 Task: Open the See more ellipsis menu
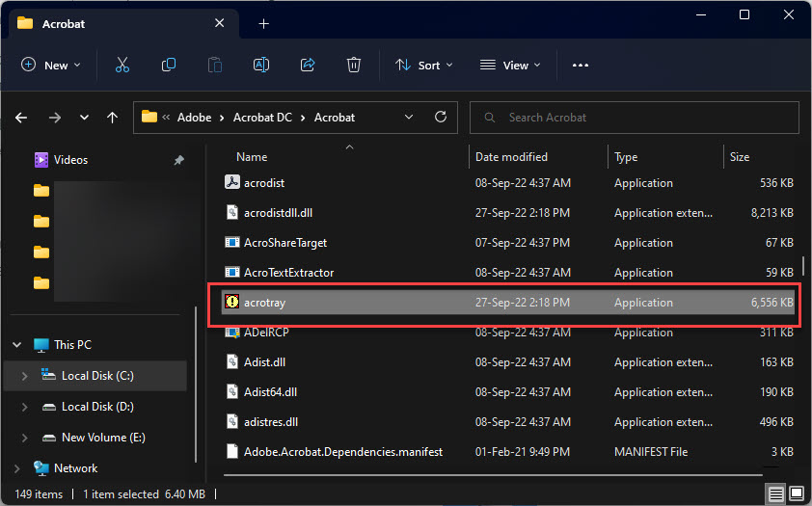(x=580, y=66)
